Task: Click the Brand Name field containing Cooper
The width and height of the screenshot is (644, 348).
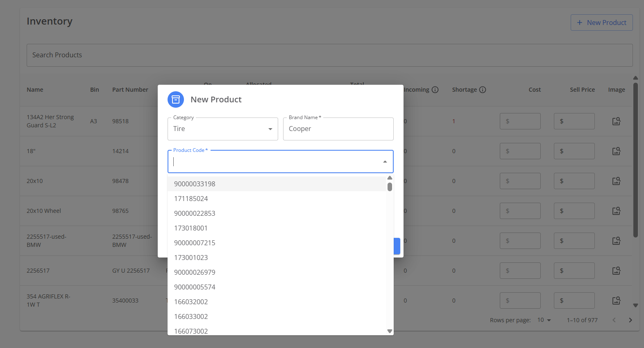Action: point(338,129)
